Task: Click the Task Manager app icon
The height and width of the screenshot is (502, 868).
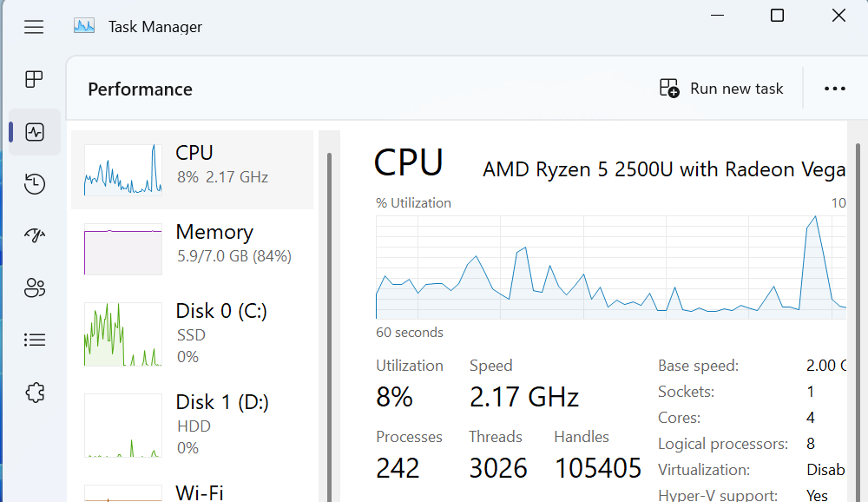Action: [84, 26]
